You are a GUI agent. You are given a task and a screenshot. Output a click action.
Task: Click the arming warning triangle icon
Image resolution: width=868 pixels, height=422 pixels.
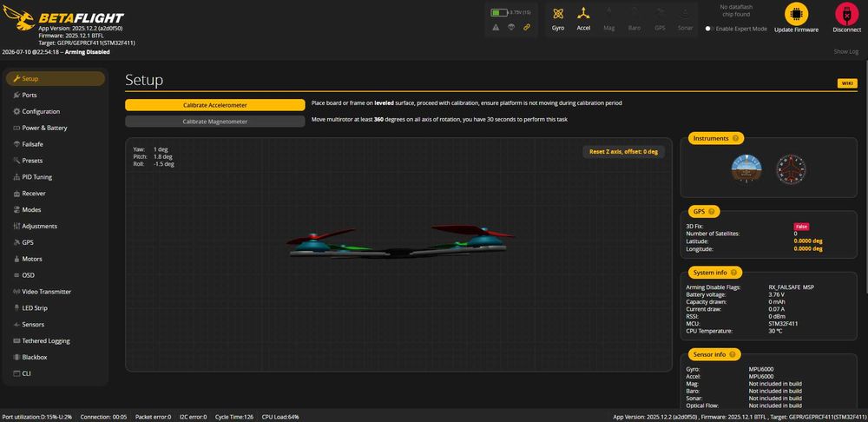[x=496, y=27]
